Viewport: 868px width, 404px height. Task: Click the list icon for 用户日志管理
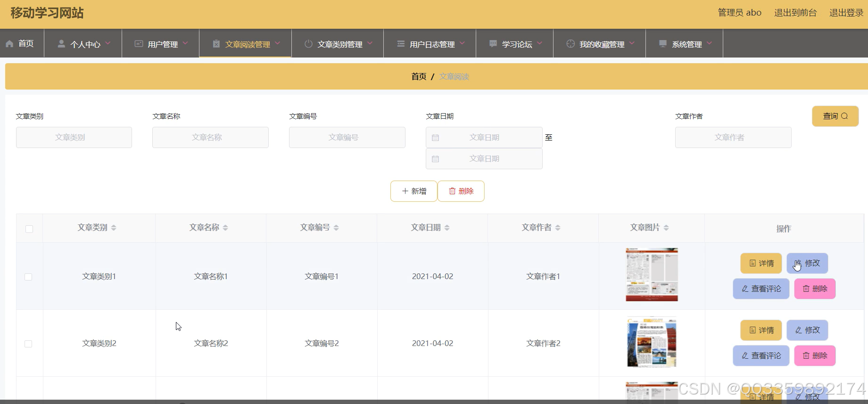click(x=401, y=44)
